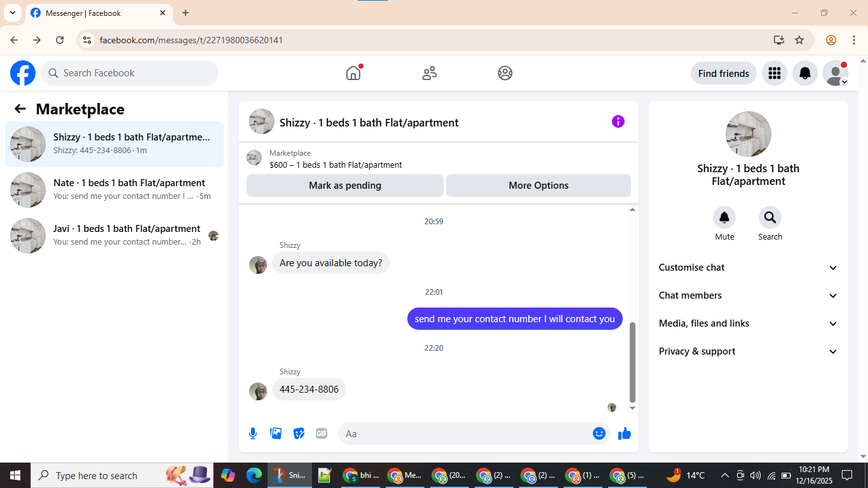Image resolution: width=868 pixels, height=488 pixels.
Task: Click the Facebook logo icon
Action: [23, 73]
